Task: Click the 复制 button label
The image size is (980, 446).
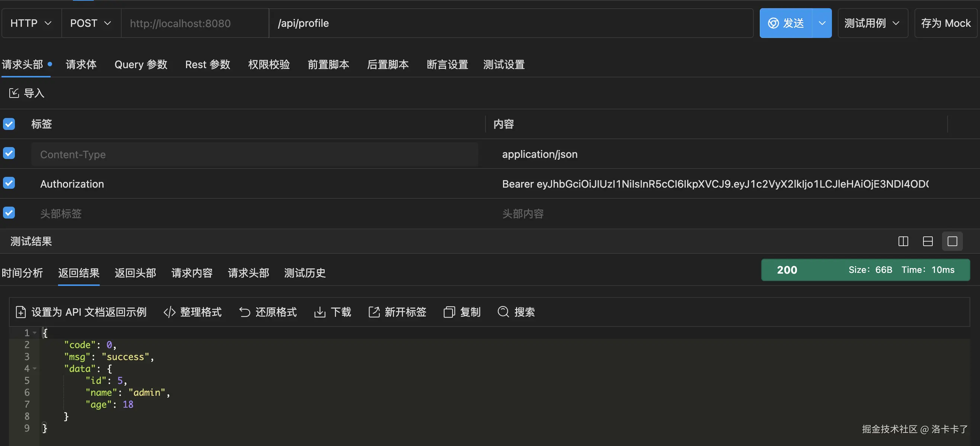Action: pyautogui.click(x=471, y=312)
